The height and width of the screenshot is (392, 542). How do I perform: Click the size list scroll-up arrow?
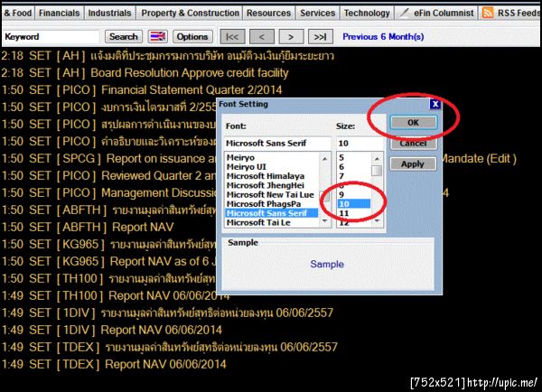(x=377, y=159)
